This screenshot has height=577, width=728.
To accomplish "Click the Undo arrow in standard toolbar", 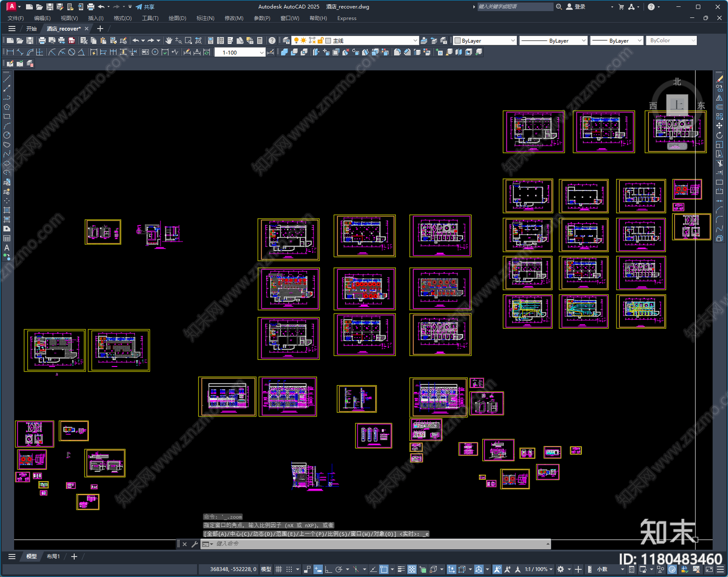I will (136, 40).
